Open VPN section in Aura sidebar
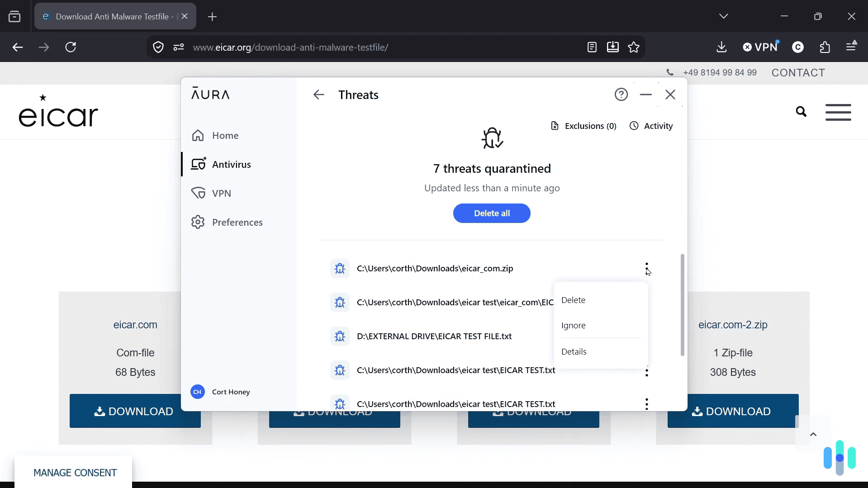868x488 pixels. [x=211, y=193]
